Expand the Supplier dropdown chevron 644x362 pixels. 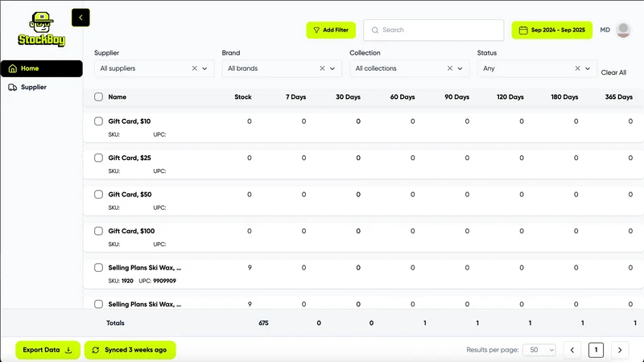(204, 68)
